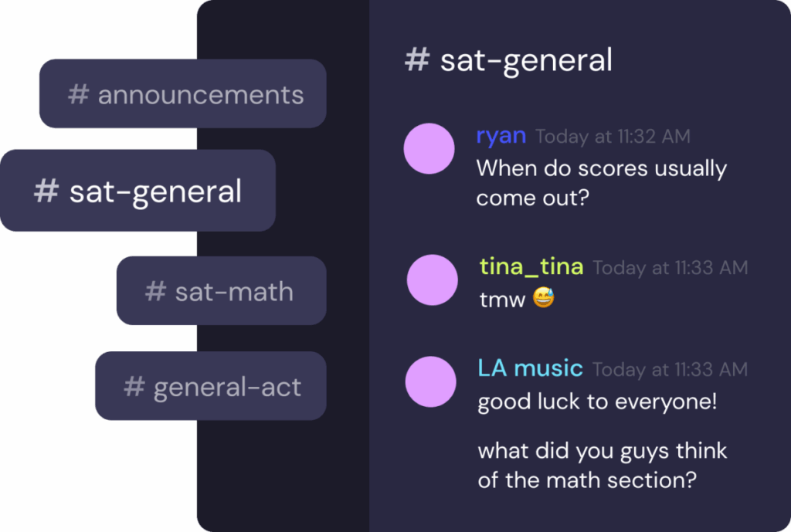Click the hash icon beside sat-math
Viewport: 791px width, 532px height.
pos(156,291)
